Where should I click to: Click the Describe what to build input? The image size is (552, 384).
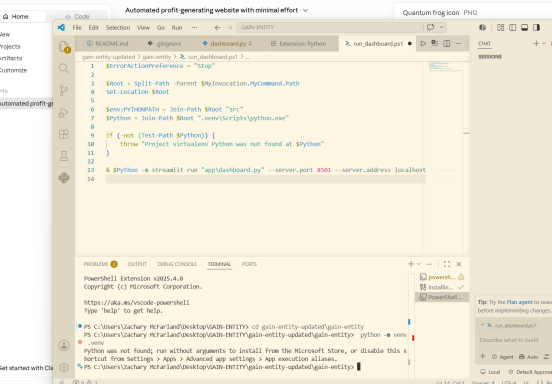point(509,340)
